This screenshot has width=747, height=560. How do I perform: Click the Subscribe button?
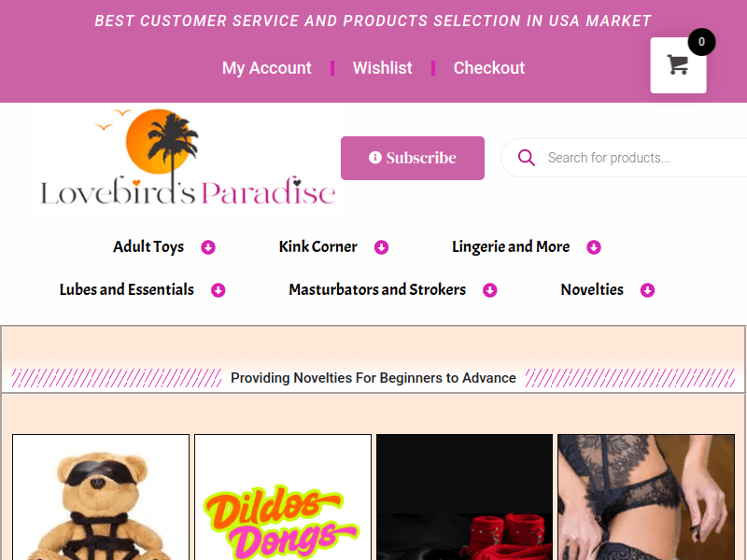pos(413,158)
